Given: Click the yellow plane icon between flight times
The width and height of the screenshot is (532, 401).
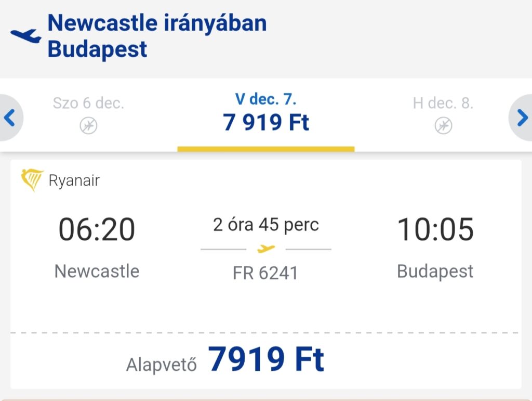Looking at the screenshot, I should pyautogui.click(x=266, y=250).
